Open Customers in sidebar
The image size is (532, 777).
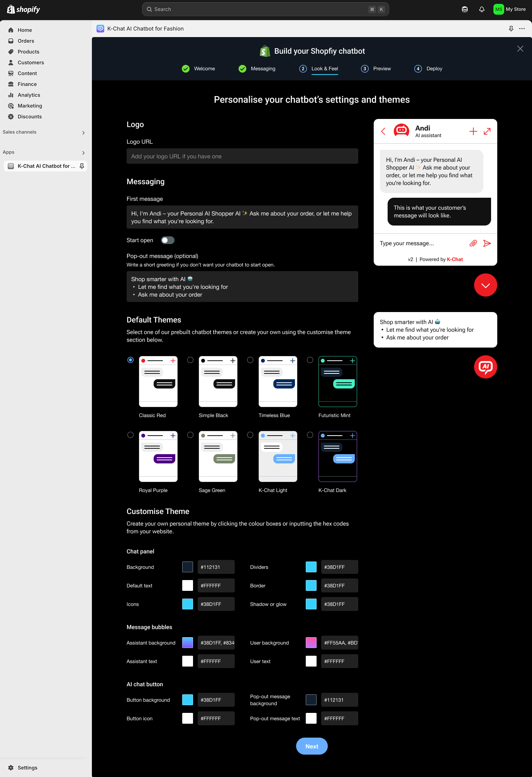pos(30,63)
